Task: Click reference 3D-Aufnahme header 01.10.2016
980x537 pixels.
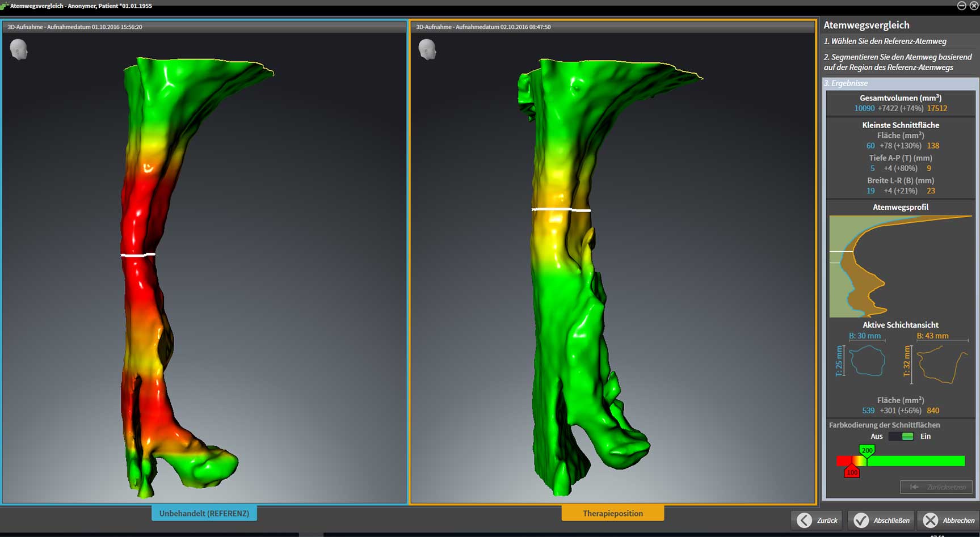Action: (x=75, y=27)
